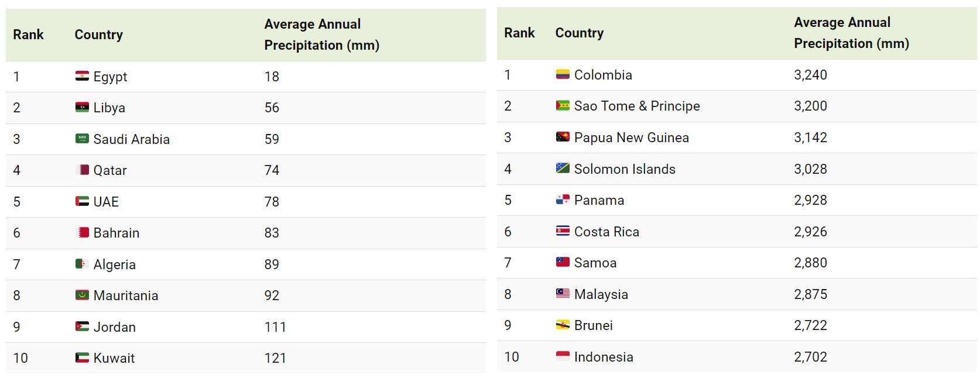980x385 pixels.
Task: Click the Malaysia flag icon
Action: [x=563, y=294]
